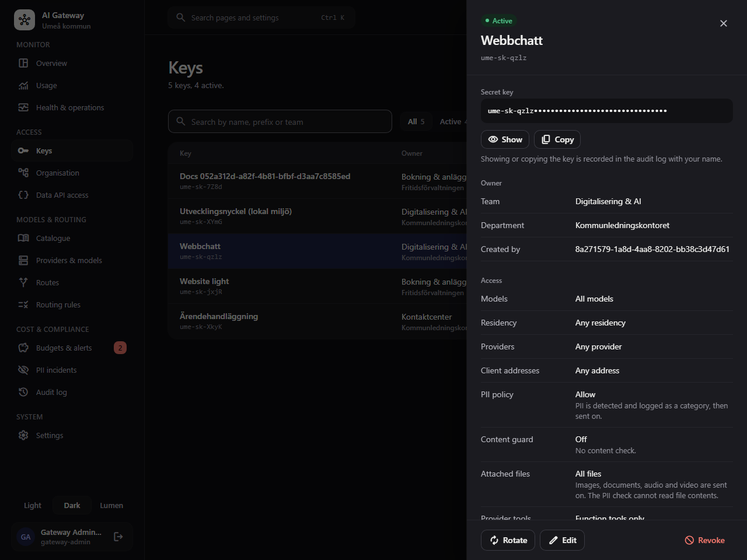Open Data API access braces icon

[23, 195]
